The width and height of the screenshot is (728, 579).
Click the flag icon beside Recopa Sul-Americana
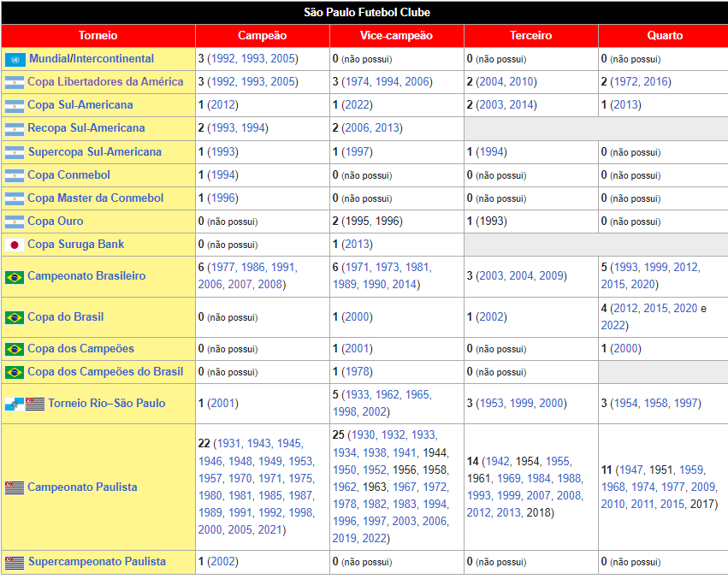tap(14, 129)
